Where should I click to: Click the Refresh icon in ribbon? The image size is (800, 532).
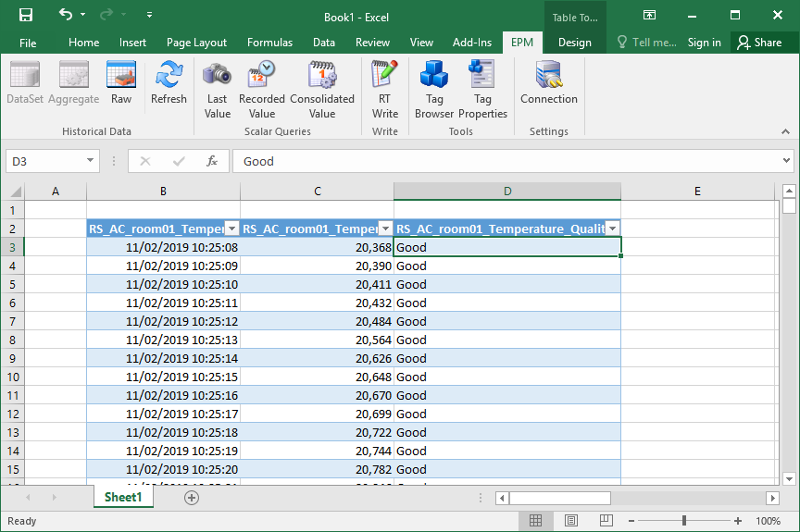coord(169,82)
